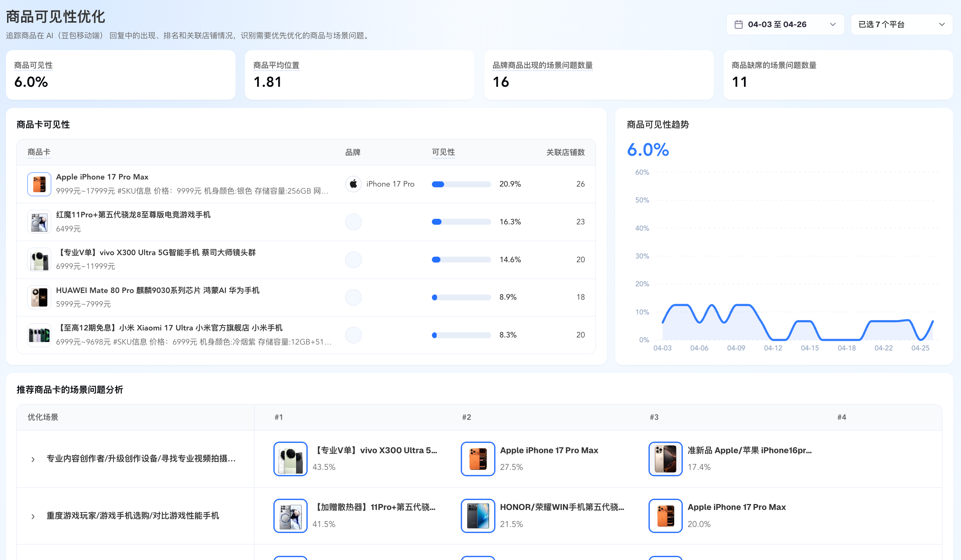Click the calendar icon in date selector
Image resolution: width=961 pixels, height=560 pixels.
[738, 24]
